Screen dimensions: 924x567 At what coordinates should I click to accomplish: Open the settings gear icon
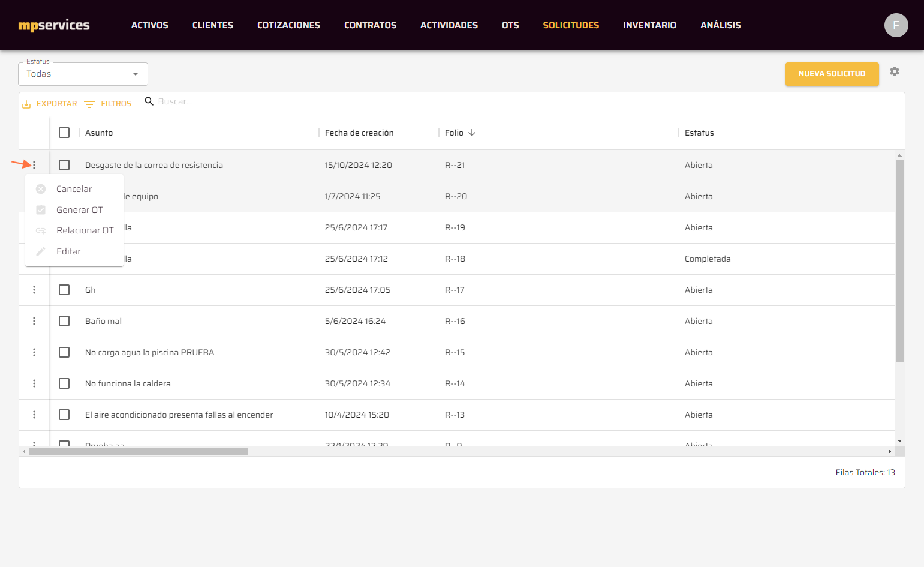click(x=895, y=71)
